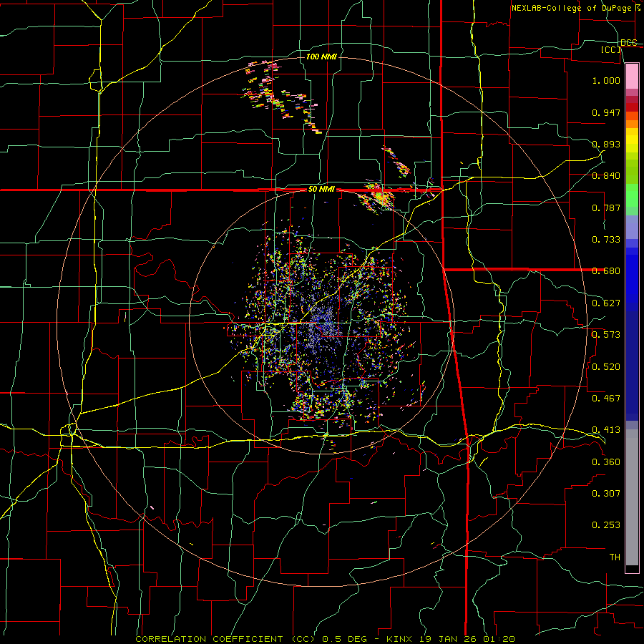Select the 0.573 legend value
Screen dimensions: 644x644
pyautogui.click(x=606, y=335)
